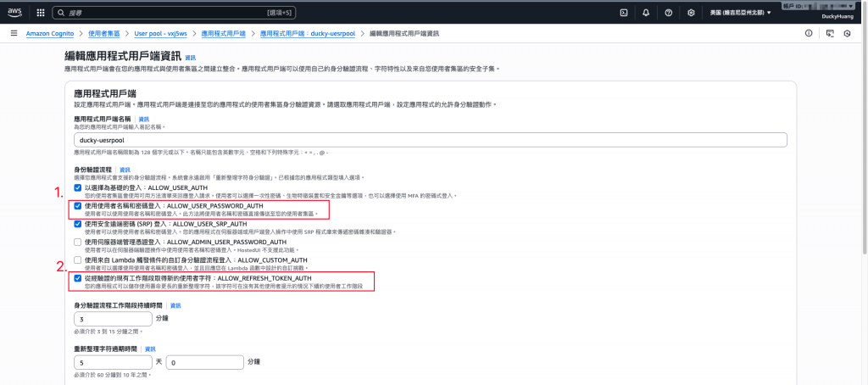Open the AWS services grid menu

click(x=41, y=12)
